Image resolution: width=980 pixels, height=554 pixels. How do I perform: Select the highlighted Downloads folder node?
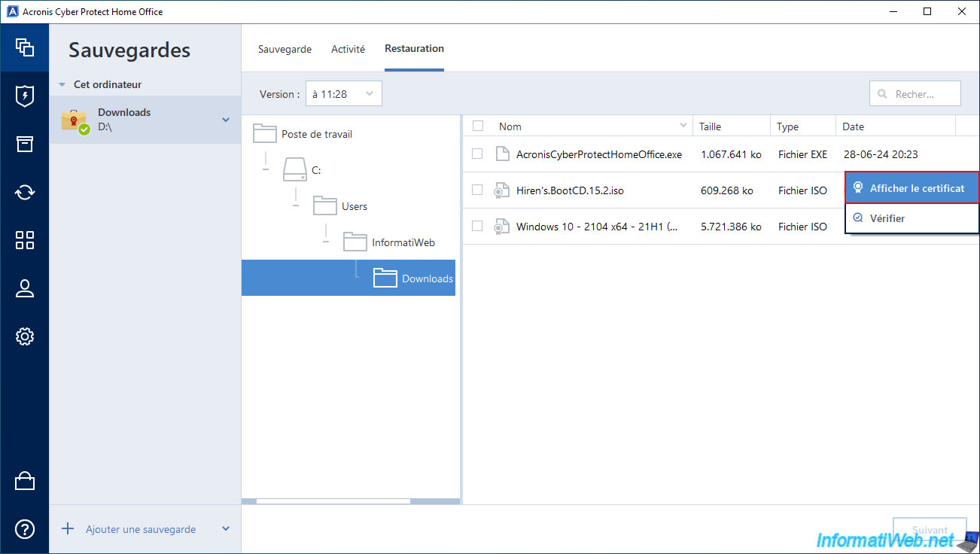[348, 278]
